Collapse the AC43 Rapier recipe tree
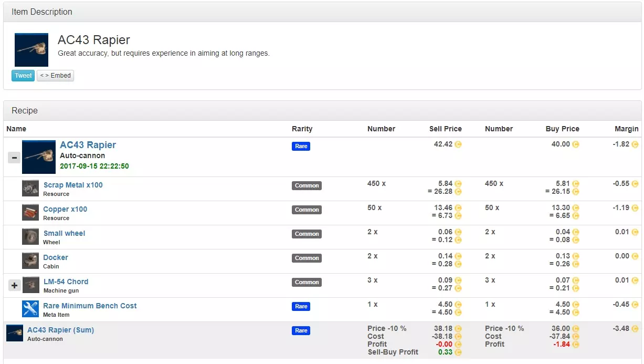This screenshot has height=364, width=644. pyautogui.click(x=14, y=157)
